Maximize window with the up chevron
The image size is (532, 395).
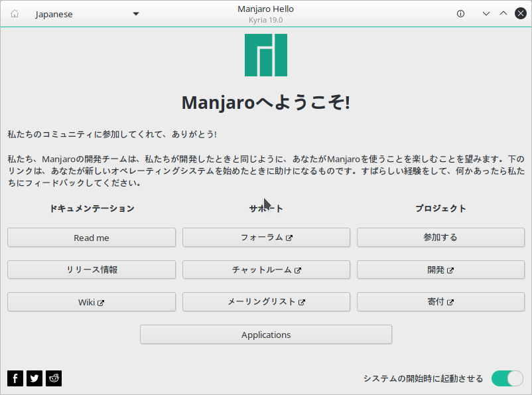click(x=503, y=13)
